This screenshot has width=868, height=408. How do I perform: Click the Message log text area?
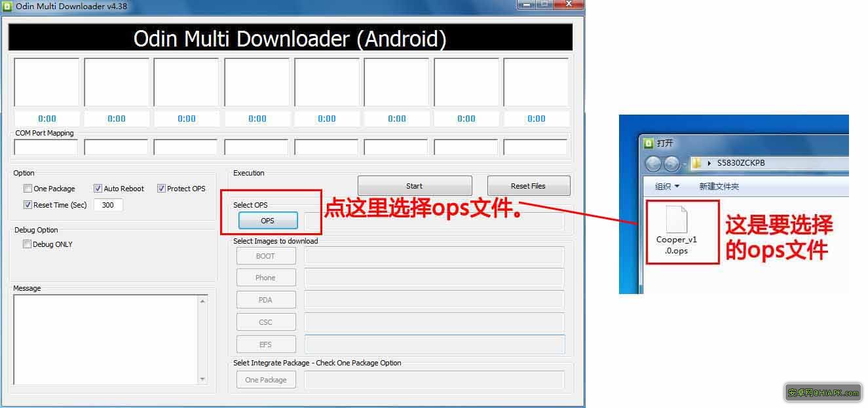(105, 340)
